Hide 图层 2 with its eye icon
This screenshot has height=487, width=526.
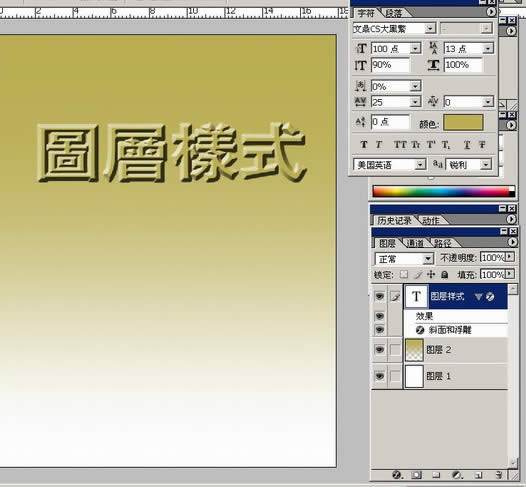pyautogui.click(x=379, y=349)
